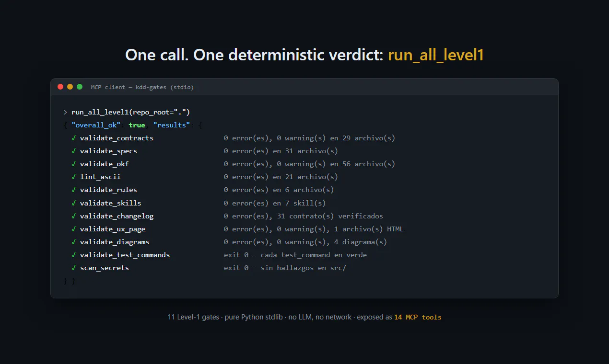Image resolution: width=609 pixels, height=364 pixels.
Task: Click the green 'true' value
Action: coord(137,125)
